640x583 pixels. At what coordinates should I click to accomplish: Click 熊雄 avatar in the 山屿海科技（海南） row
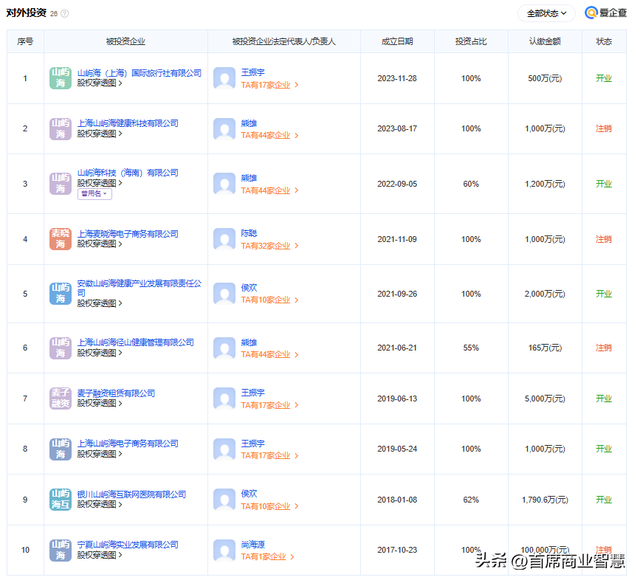224,184
